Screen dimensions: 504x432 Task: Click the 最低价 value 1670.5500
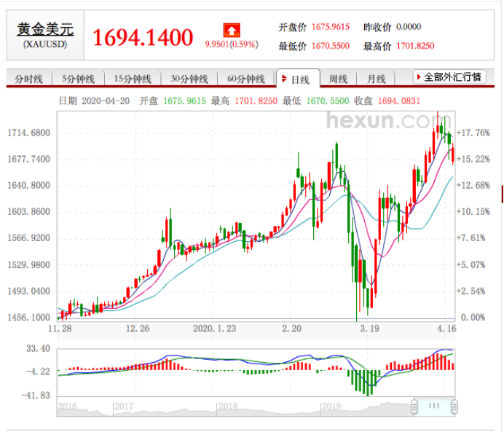pyautogui.click(x=331, y=46)
